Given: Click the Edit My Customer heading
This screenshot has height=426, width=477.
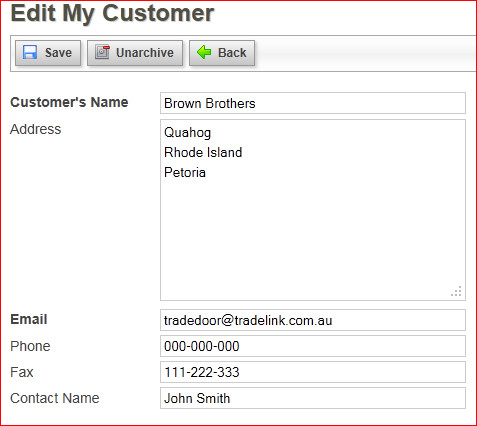Looking at the screenshot, I should (x=112, y=13).
